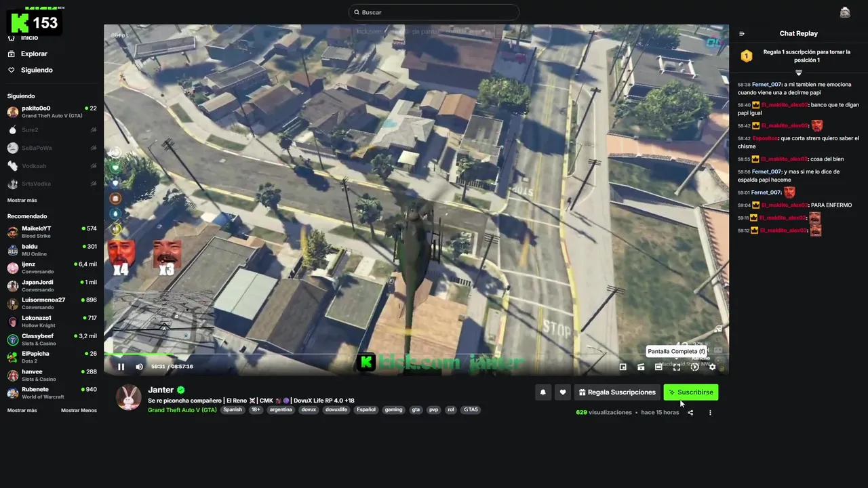
Task: Click the rol tag
Action: [451, 410]
